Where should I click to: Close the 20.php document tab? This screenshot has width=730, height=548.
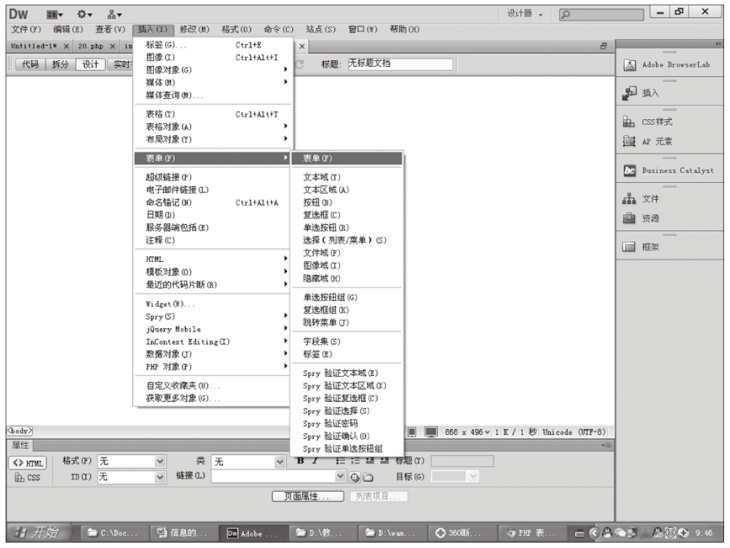[112, 46]
